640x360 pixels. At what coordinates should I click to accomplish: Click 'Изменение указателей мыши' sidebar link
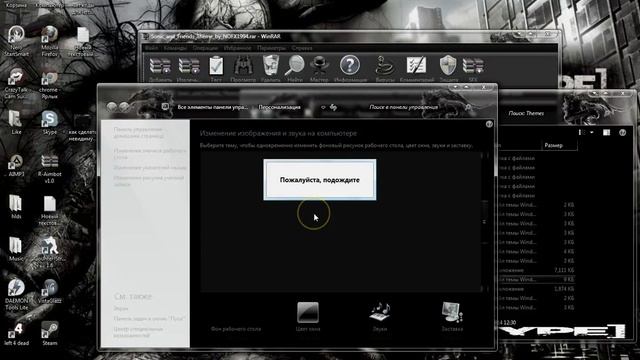pos(150,168)
